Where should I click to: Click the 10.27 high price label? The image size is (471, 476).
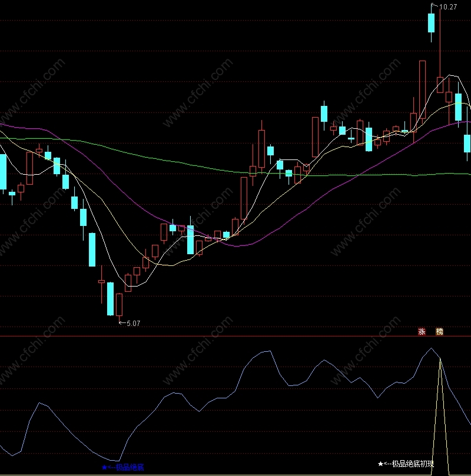click(x=447, y=7)
